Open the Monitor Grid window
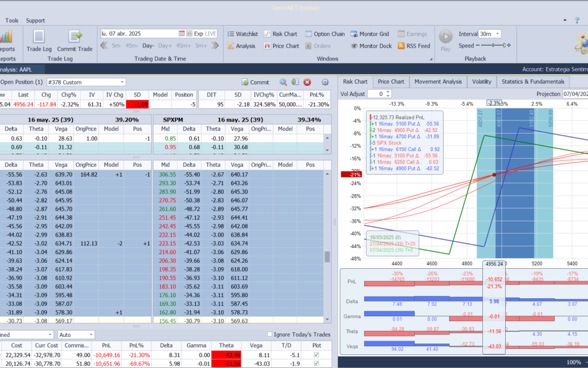Viewport: 588px width, 368px height. pos(370,34)
